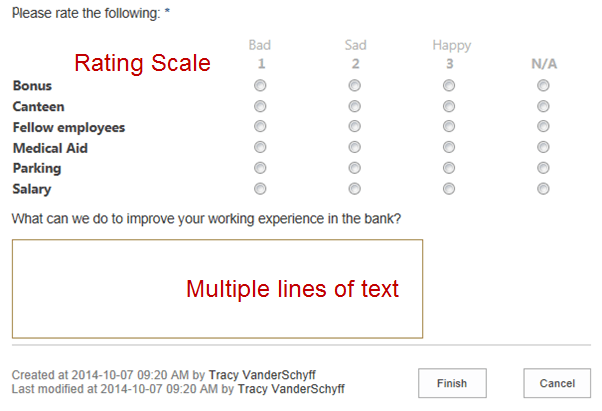Rate Medical Aid as 3 (Happy)
This screenshot has height=411, width=602.
[449, 147]
